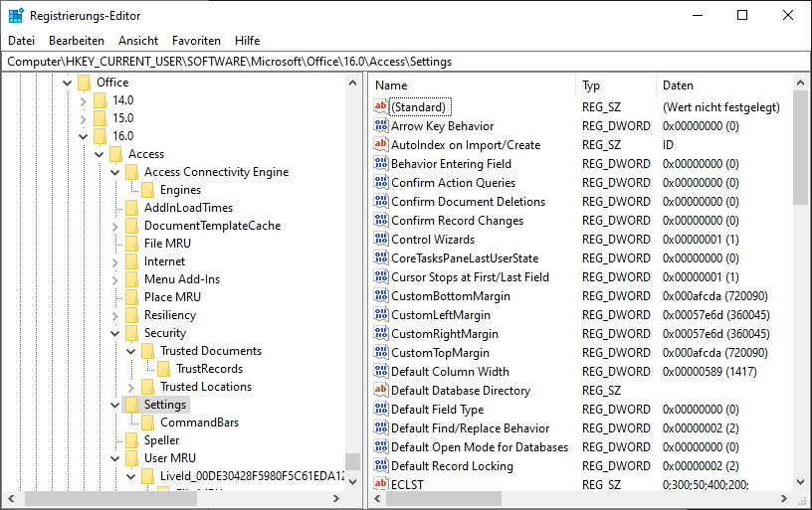Sort values by the Name column header
812x510 pixels.
coord(473,85)
